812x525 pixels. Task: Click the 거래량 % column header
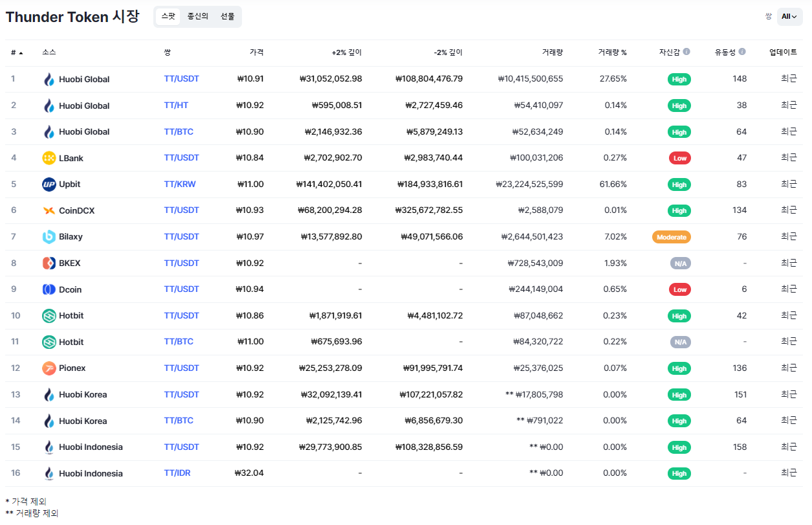pyautogui.click(x=612, y=52)
